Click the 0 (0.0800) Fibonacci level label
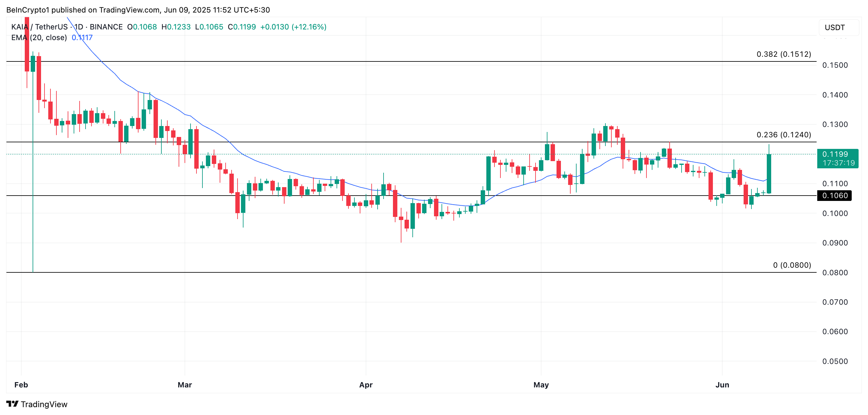Viewport: 868px width, 415px height. pyautogui.click(x=792, y=265)
